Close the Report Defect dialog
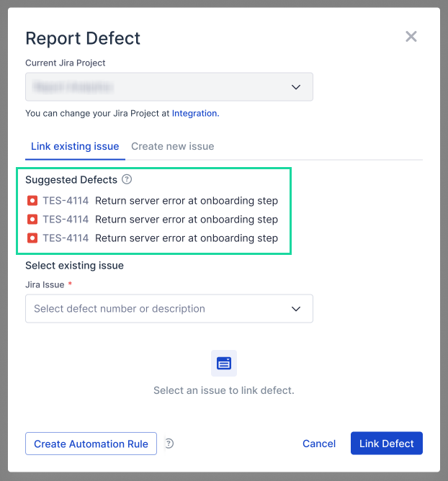Image resolution: width=448 pixels, height=481 pixels. (x=411, y=37)
